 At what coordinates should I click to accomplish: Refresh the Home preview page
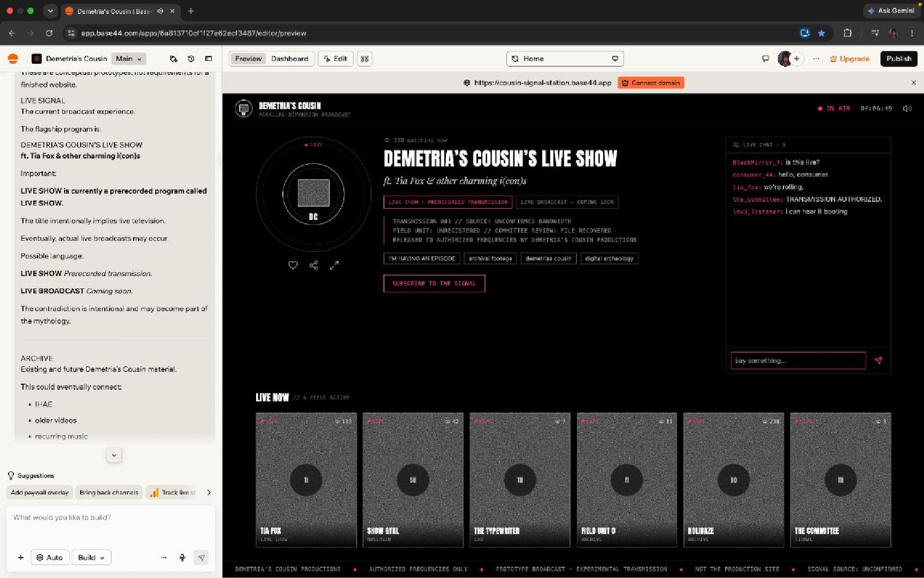[515, 59]
